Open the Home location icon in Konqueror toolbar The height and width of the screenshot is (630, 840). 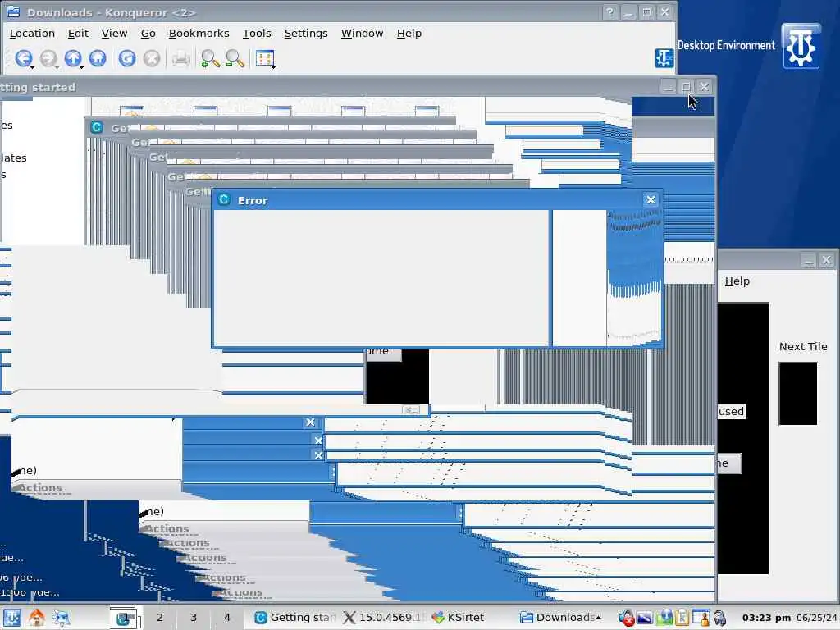98,58
